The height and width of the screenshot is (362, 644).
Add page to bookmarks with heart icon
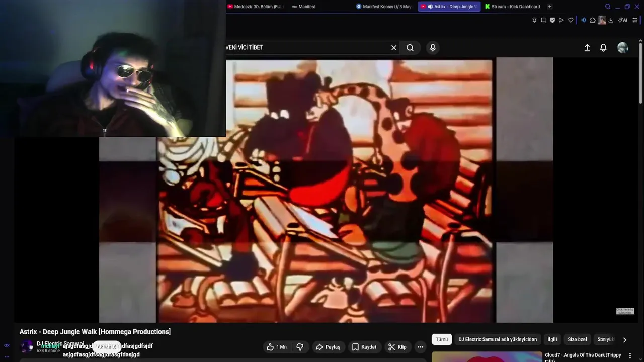[x=571, y=20]
